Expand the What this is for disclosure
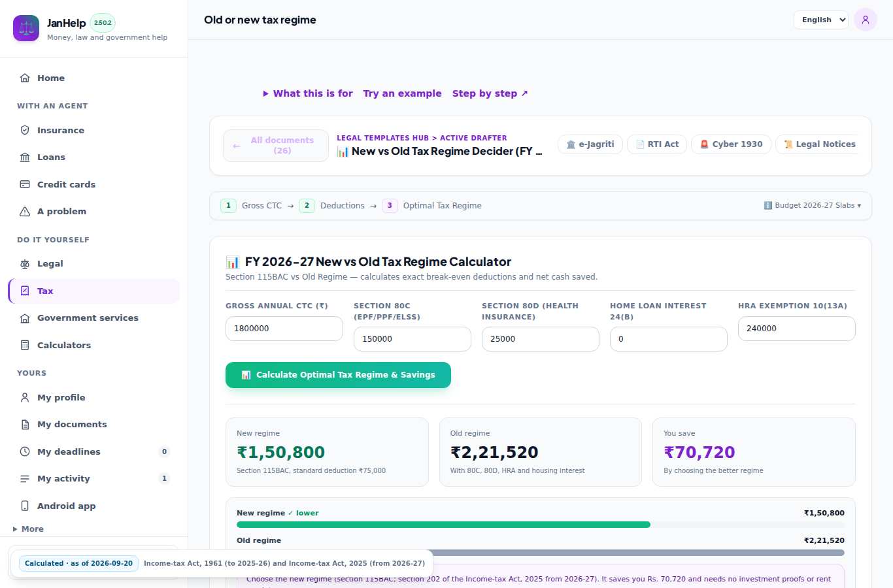 click(308, 93)
